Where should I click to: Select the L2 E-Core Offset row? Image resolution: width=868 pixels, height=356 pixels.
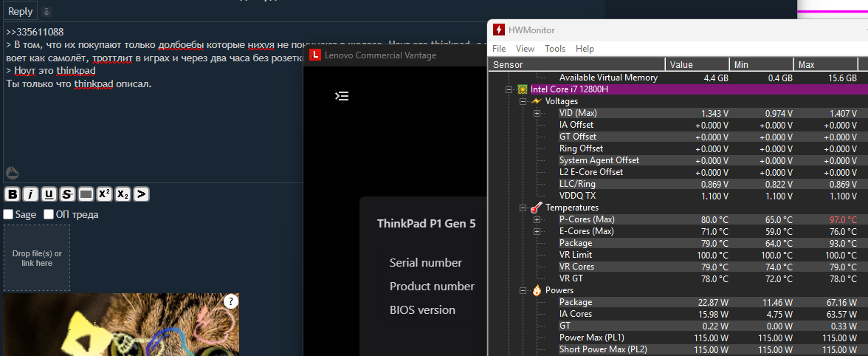point(678,172)
